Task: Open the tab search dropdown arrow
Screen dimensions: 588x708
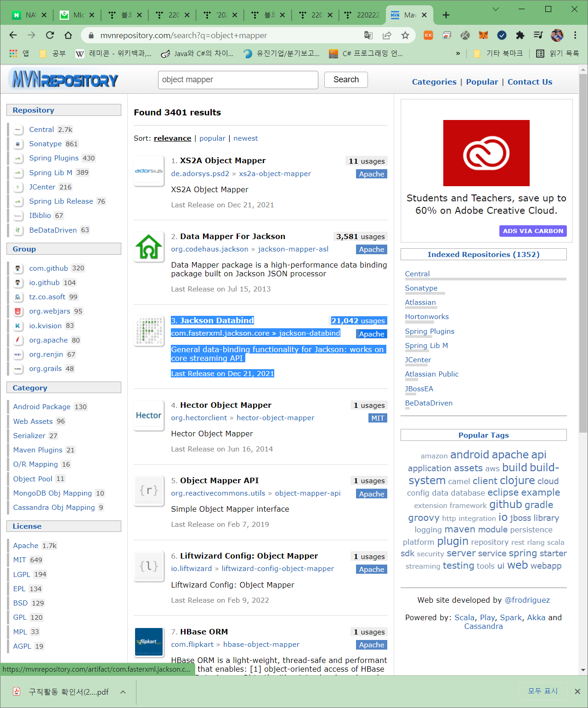Action: point(496,9)
